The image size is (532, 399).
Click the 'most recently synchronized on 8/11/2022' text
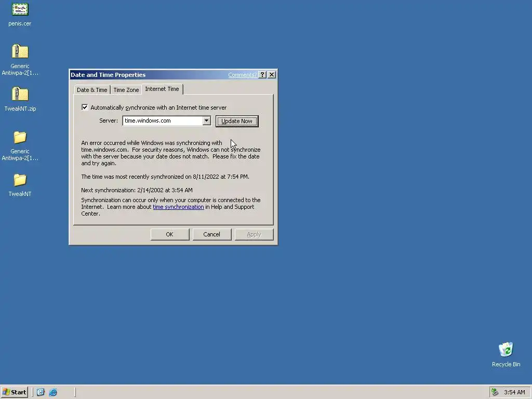[165, 177]
